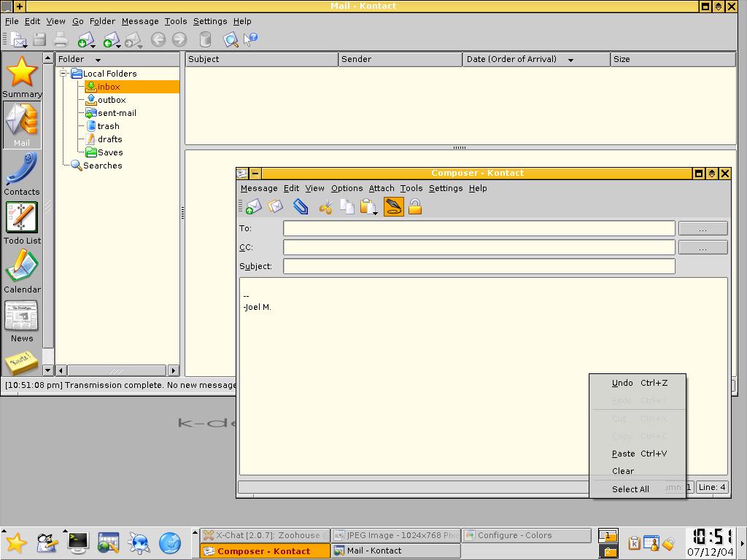Open the Folder menu in Mail window
Screen dimensions: 747x560
click(x=102, y=21)
